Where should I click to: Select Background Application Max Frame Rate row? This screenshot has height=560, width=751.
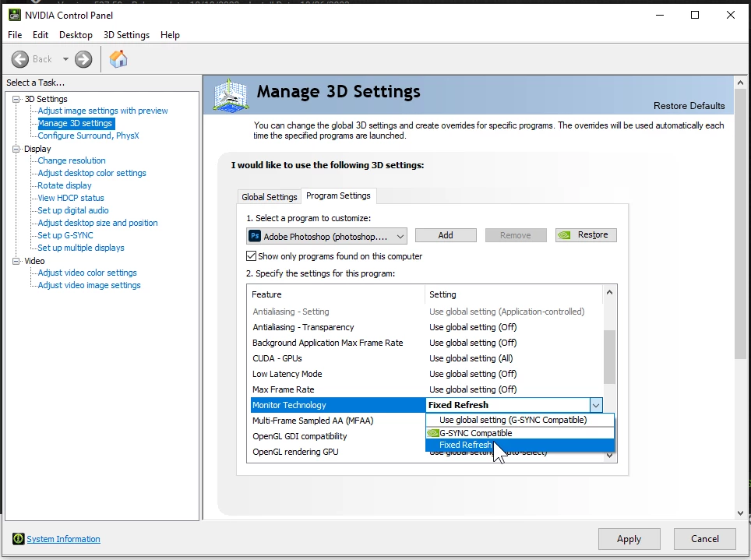tap(426, 343)
